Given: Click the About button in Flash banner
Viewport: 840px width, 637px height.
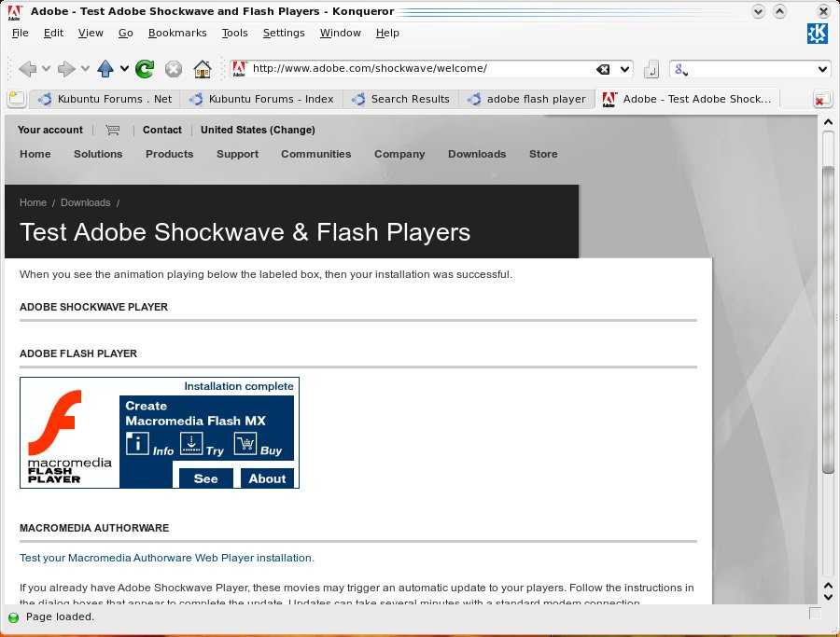Looking at the screenshot, I should click(267, 478).
